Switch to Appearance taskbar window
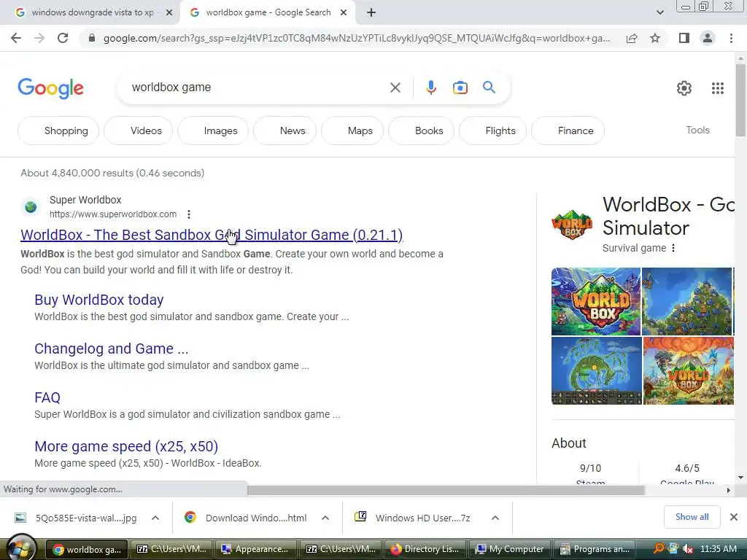This screenshot has width=747, height=560. pos(255,549)
